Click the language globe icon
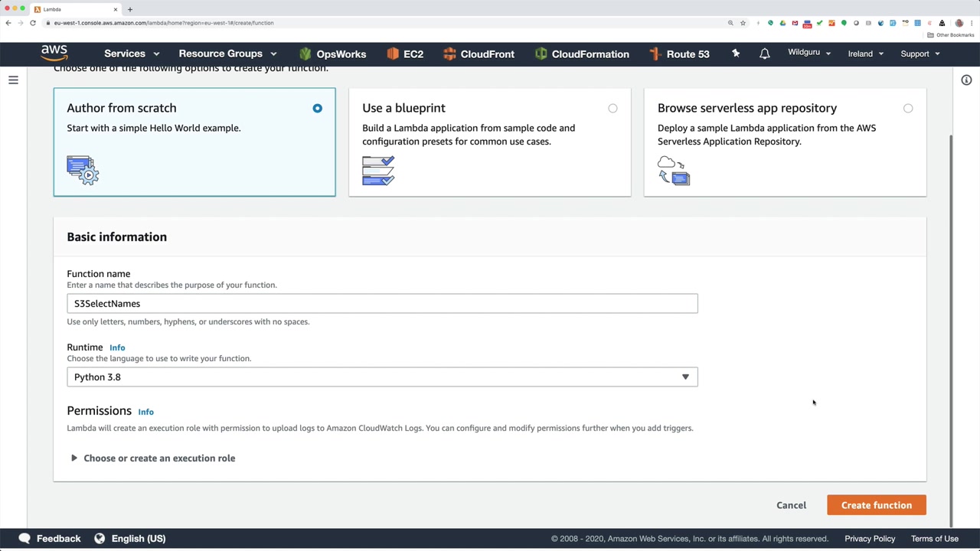The width and height of the screenshot is (980, 551). pyautogui.click(x=100, y=538)
